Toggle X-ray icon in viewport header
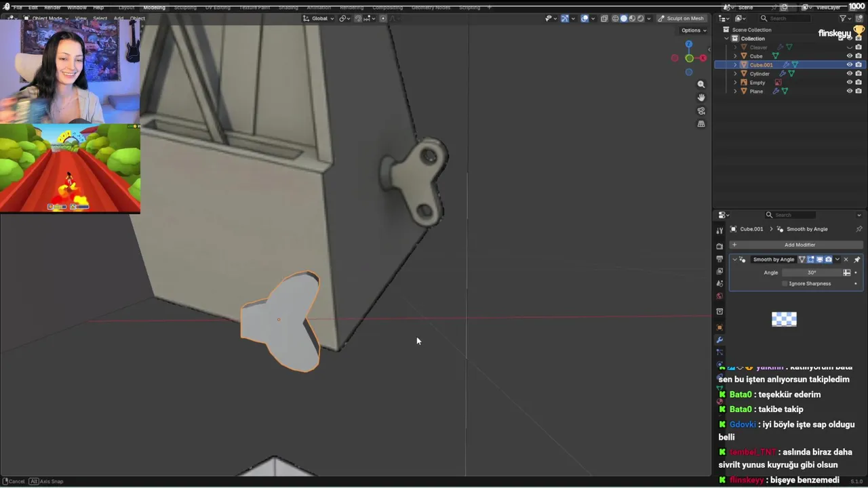 [x=604, y=18]
